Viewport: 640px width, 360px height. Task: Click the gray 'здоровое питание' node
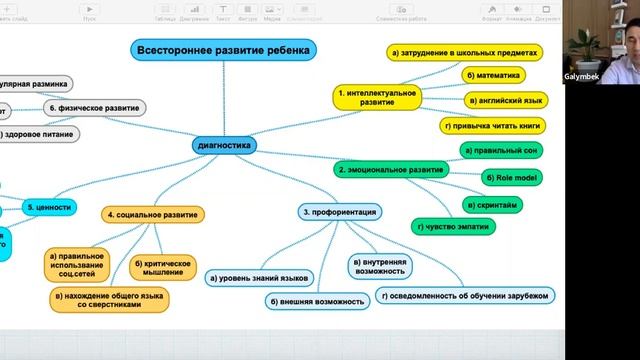tap(39, 134)
